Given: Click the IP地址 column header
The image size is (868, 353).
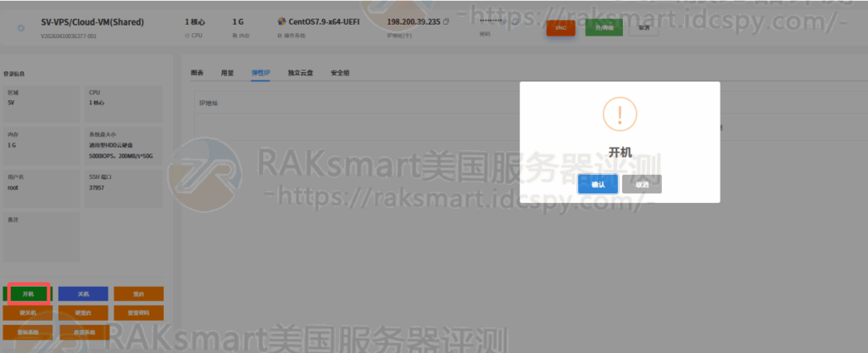Looking at the screenshot, I should 209,103.
